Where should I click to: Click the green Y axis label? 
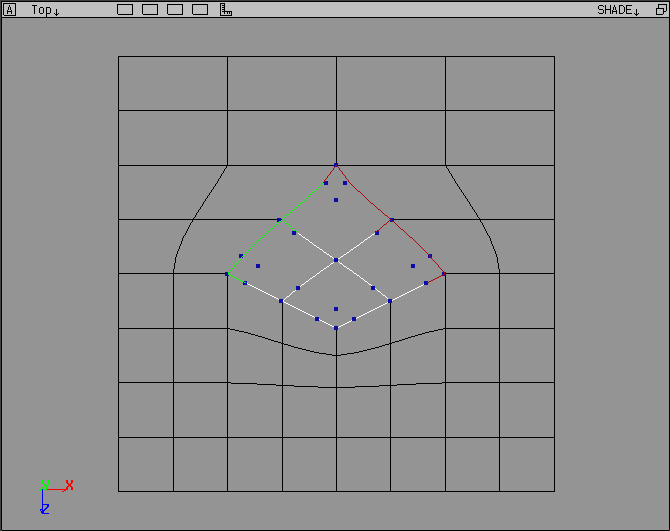[45, 485]
